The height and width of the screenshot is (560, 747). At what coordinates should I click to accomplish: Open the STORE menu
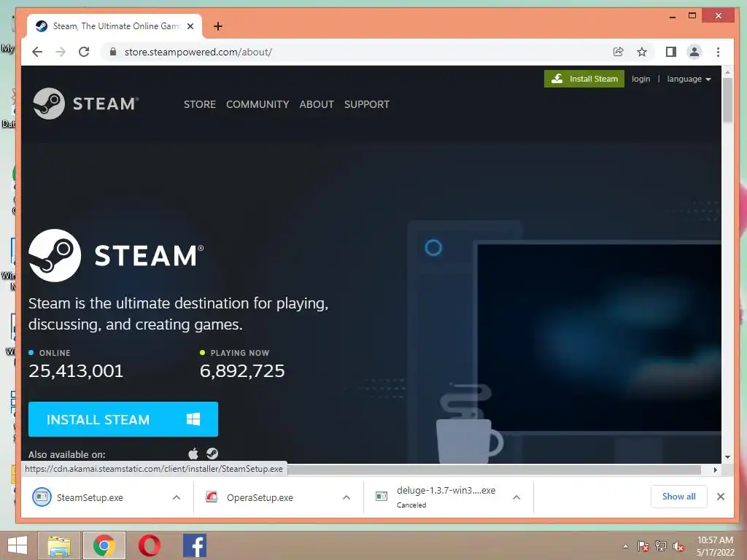[x=200, y=104]
